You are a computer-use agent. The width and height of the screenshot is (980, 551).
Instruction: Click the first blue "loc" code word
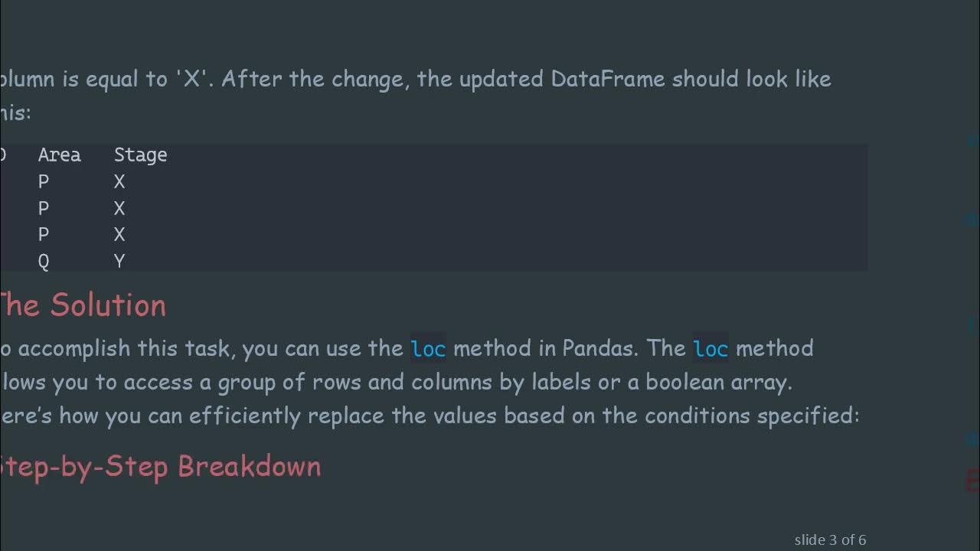coord(428,349)
